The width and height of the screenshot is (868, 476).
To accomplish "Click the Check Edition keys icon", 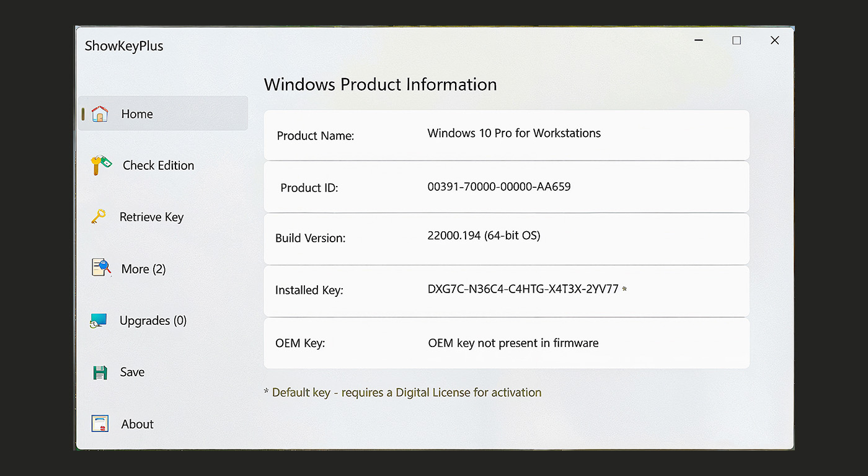I will (101, 165).
